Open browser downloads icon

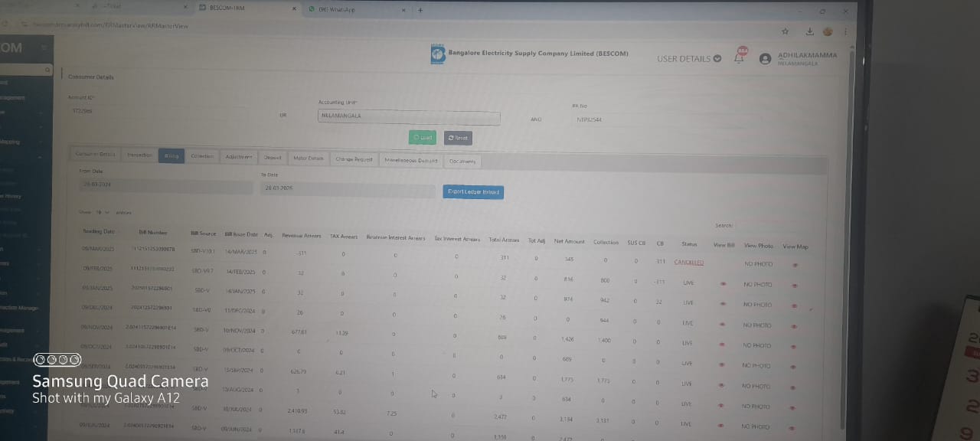pyautogui.click(x=810, y=31)
